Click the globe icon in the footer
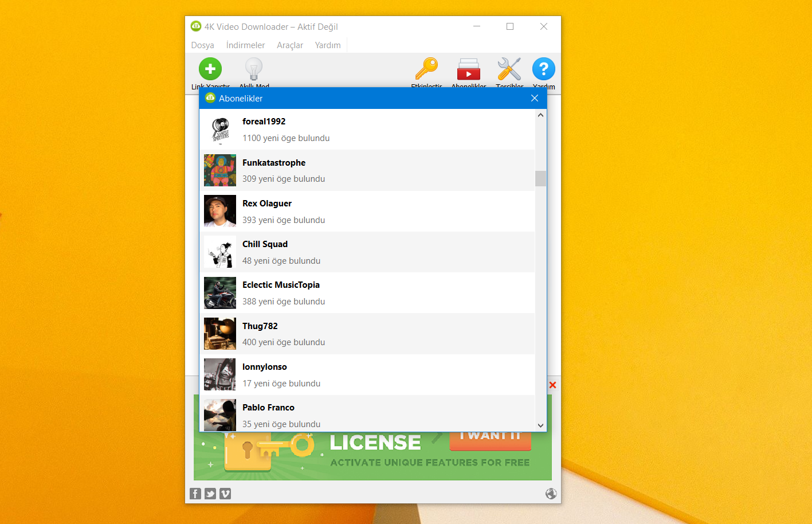 [x=551, y=494]
